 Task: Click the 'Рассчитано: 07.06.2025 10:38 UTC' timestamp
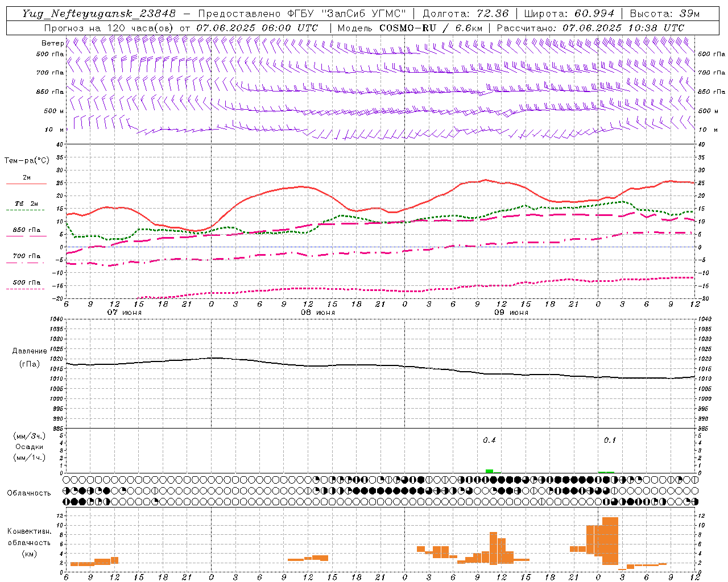point(590,27)
